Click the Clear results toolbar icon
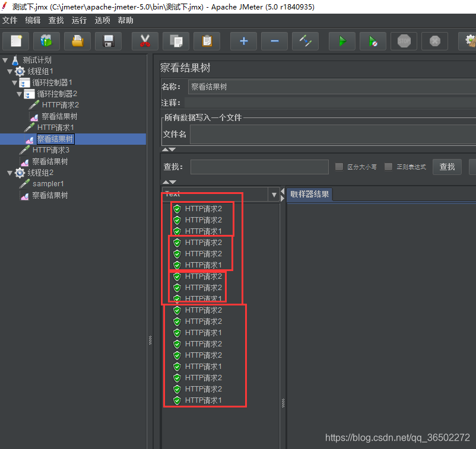 pos(468,41)
